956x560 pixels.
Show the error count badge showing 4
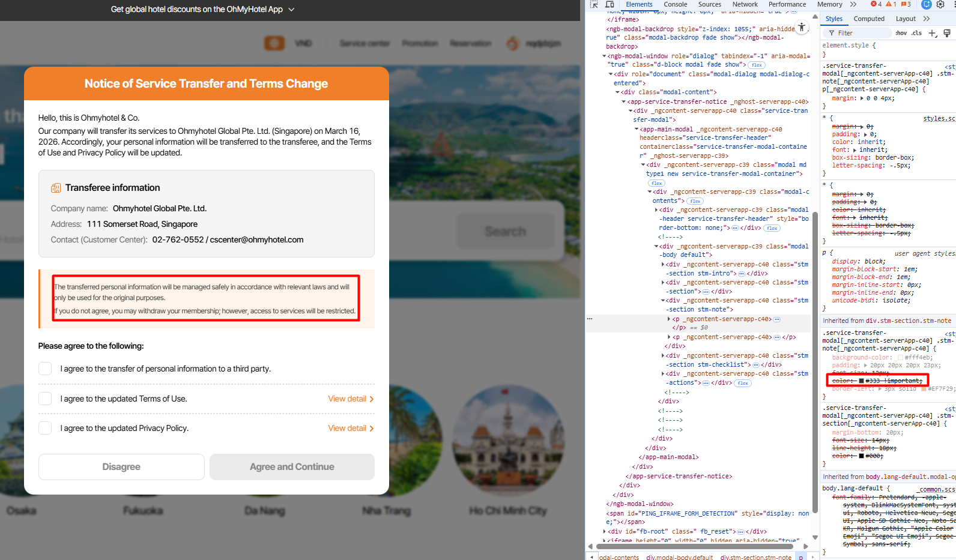(876, 4)
